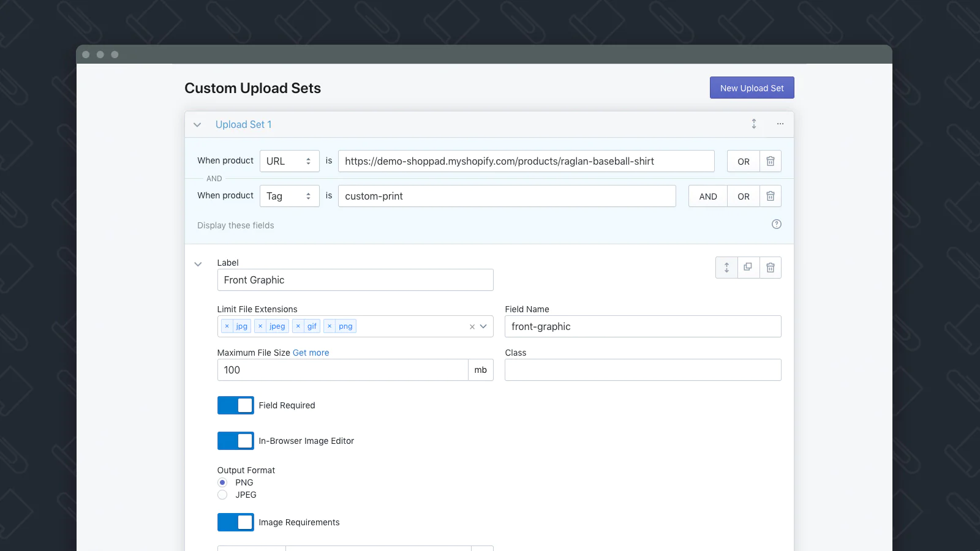Toggle the Field Required switch

236,405
